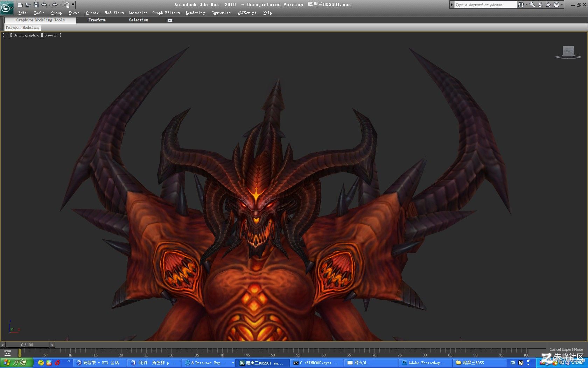Click the Windows Start button
The height and width of the screenshot is (368, 588).
[x=17, y=363]
